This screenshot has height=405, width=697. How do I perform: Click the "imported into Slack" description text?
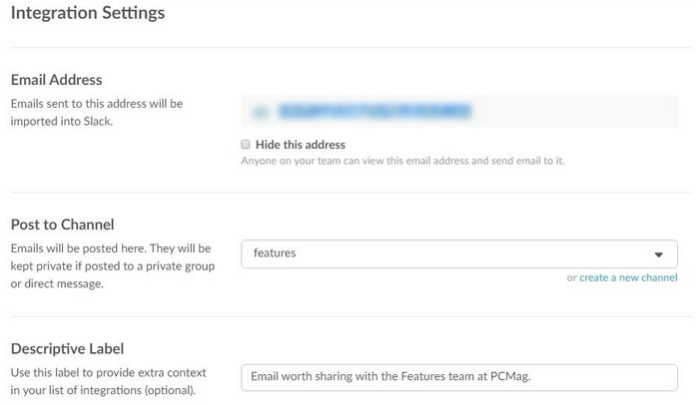tap(61, 121)
